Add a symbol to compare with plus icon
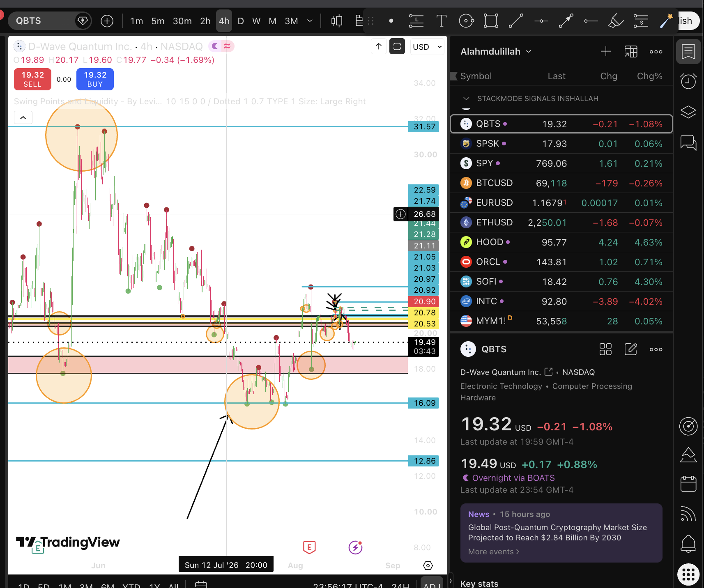 point(107,21)
